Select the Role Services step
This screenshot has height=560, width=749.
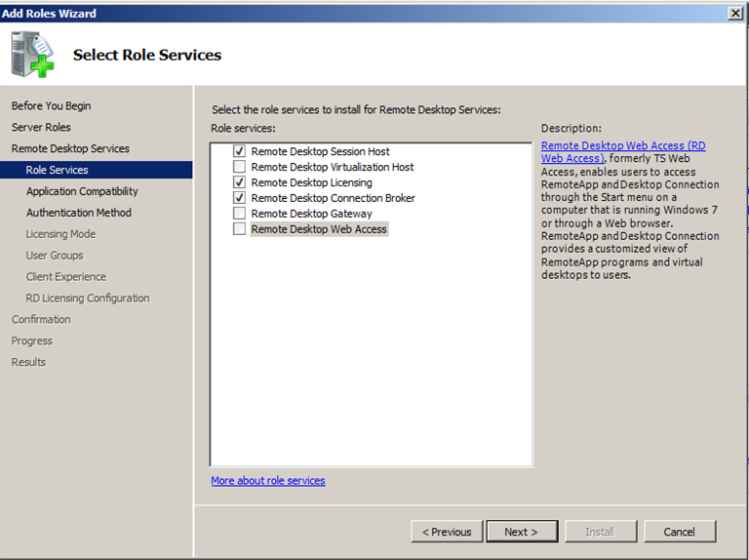pos(96,170)
